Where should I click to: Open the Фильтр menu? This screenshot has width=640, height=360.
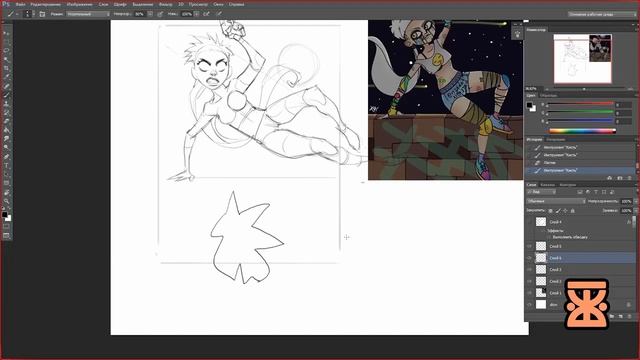click(165, 4)
